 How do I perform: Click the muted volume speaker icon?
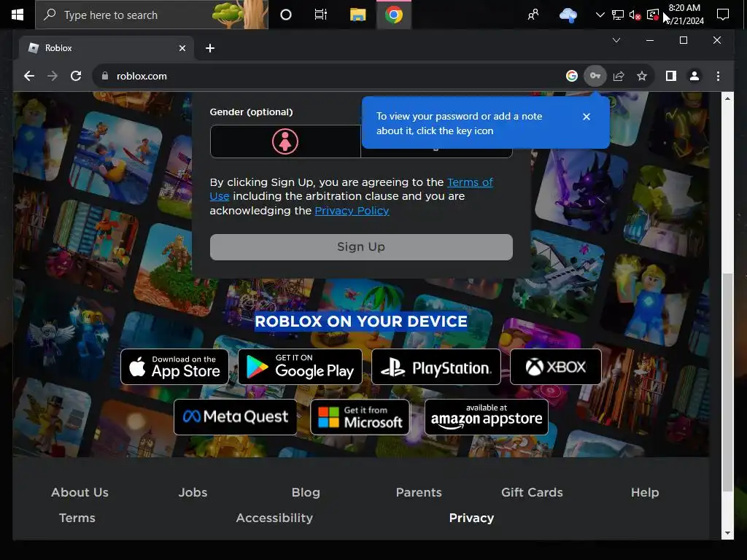coord(635,15)
